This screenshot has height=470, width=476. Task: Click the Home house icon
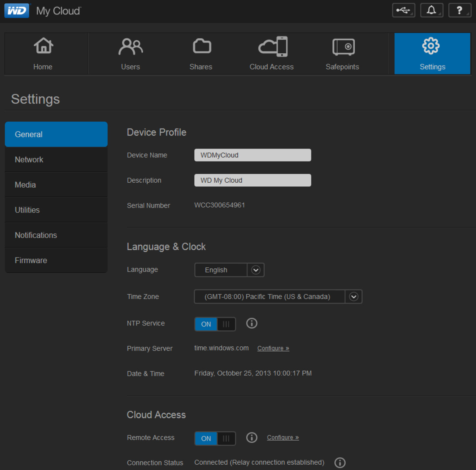pyautogui.click(x=44, y=46)
